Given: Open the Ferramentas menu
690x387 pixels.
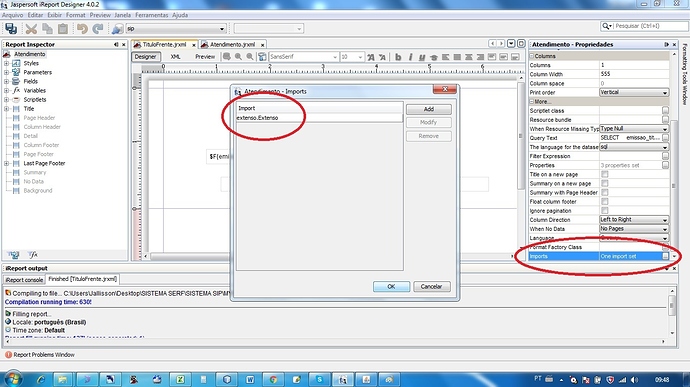Looking at the screenshot, I should 151,15.
